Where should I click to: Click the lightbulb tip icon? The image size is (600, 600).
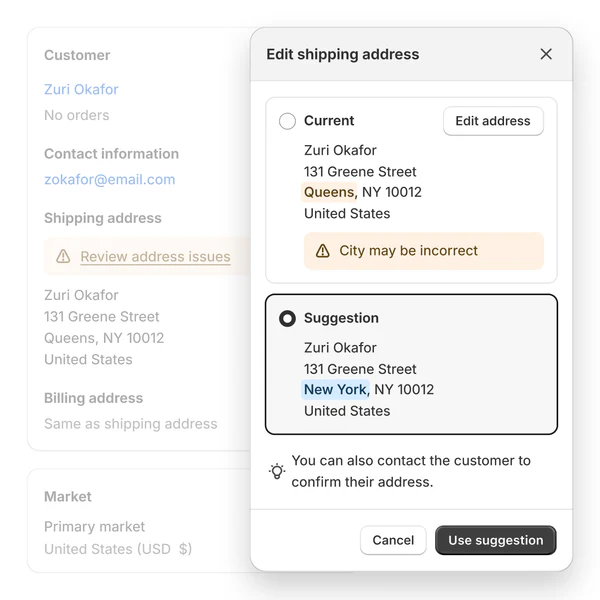pyautogui.click(x=277, y=471)
